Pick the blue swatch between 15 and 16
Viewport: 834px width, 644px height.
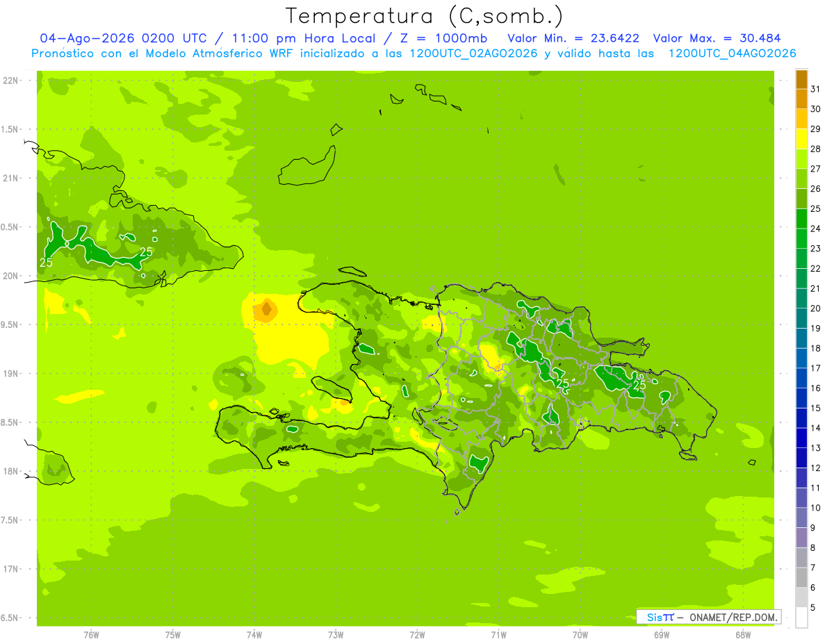[x=801, y=398]
